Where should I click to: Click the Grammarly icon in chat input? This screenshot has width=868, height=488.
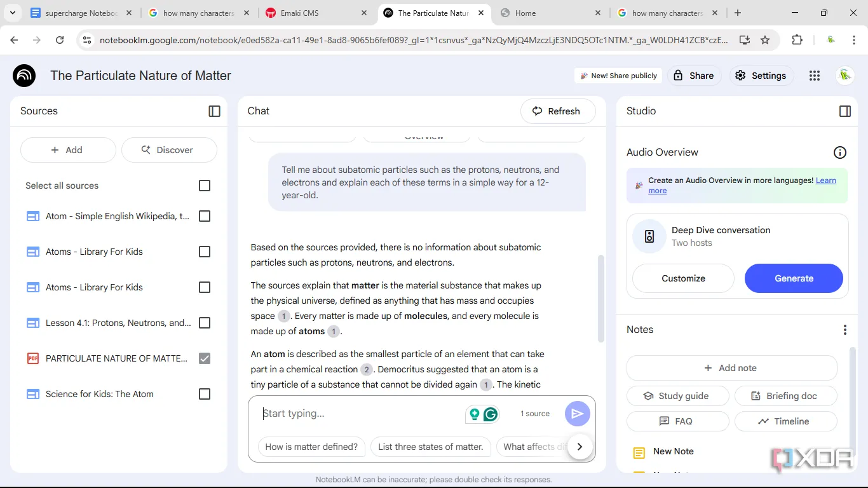(x=491, y=414)
